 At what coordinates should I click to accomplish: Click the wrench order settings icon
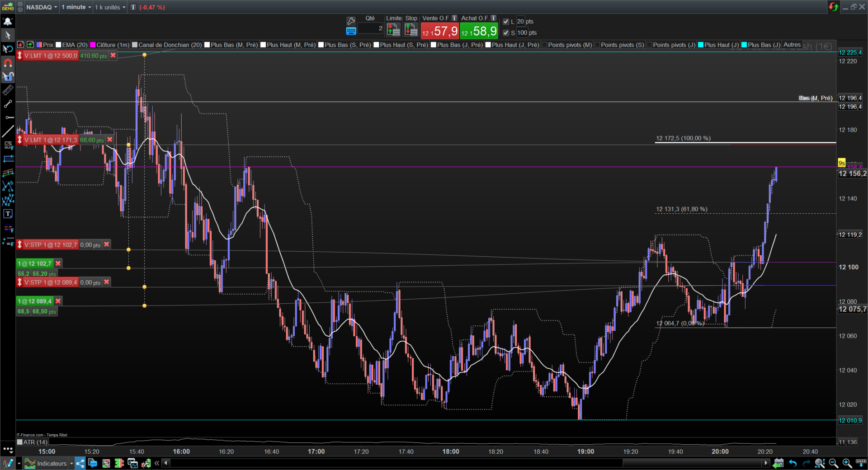[351, 21]
